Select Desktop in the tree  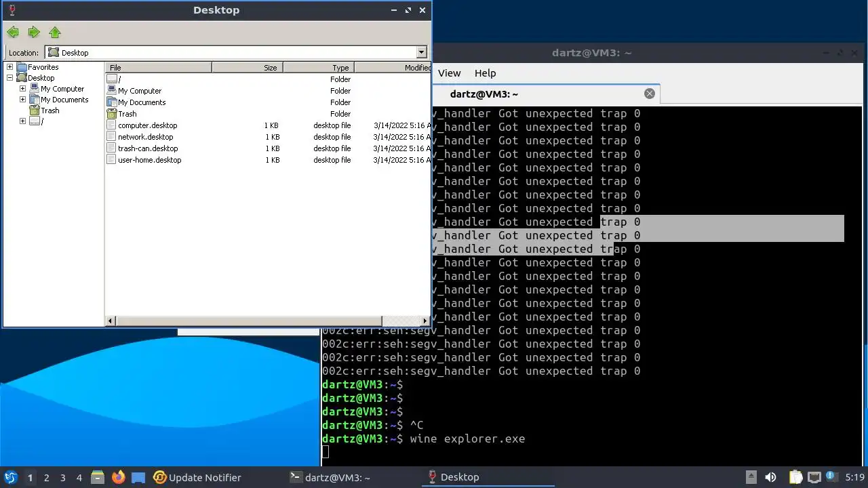point(41,78)
